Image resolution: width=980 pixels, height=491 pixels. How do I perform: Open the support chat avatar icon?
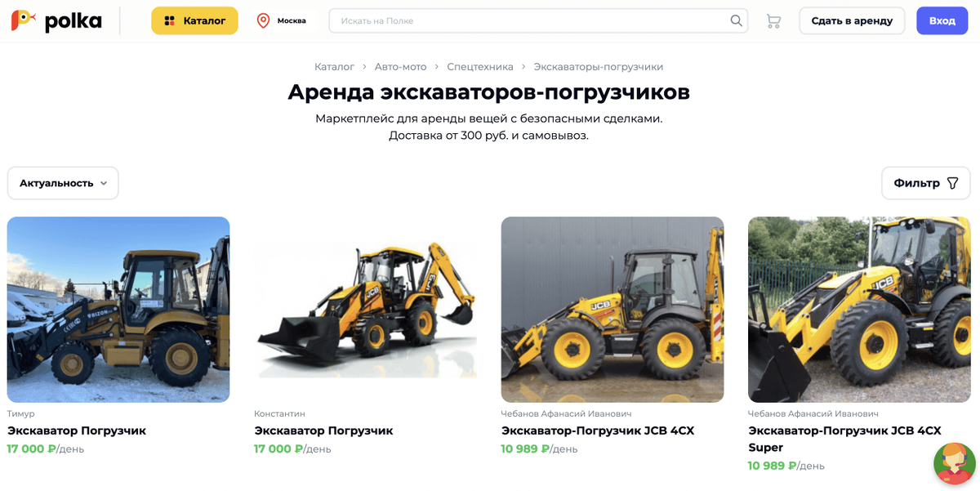tap(954, 463)
